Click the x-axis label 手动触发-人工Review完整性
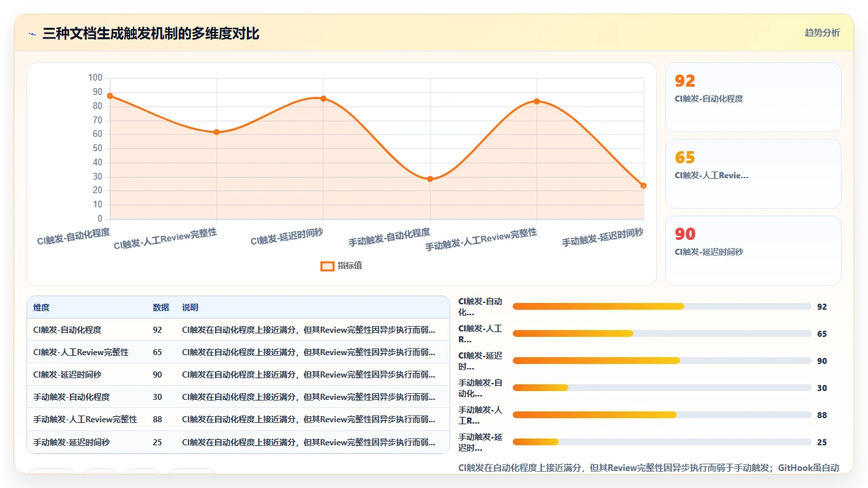868x488 pixels. 481,240
